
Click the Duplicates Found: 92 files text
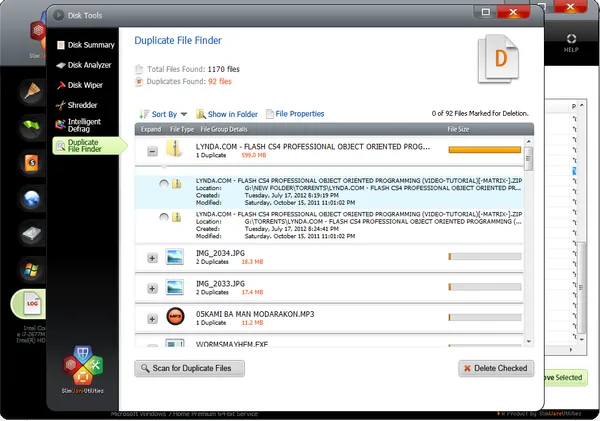pyautogui.click(x=189, y=82)
